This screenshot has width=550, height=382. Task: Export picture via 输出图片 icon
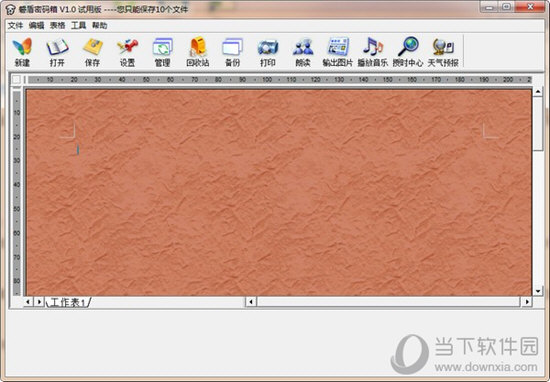[x=338, y=52]
